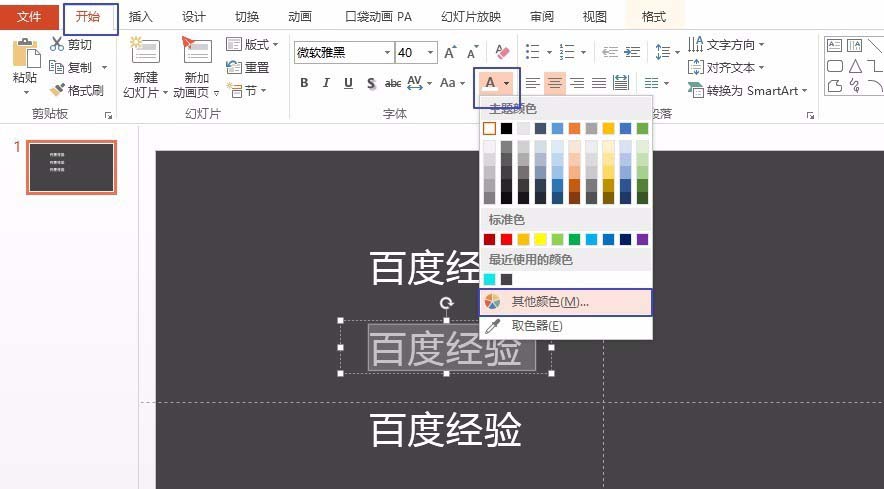
Task: Switch to the Insert 插入 tab
Action: (x=140, y=17)
